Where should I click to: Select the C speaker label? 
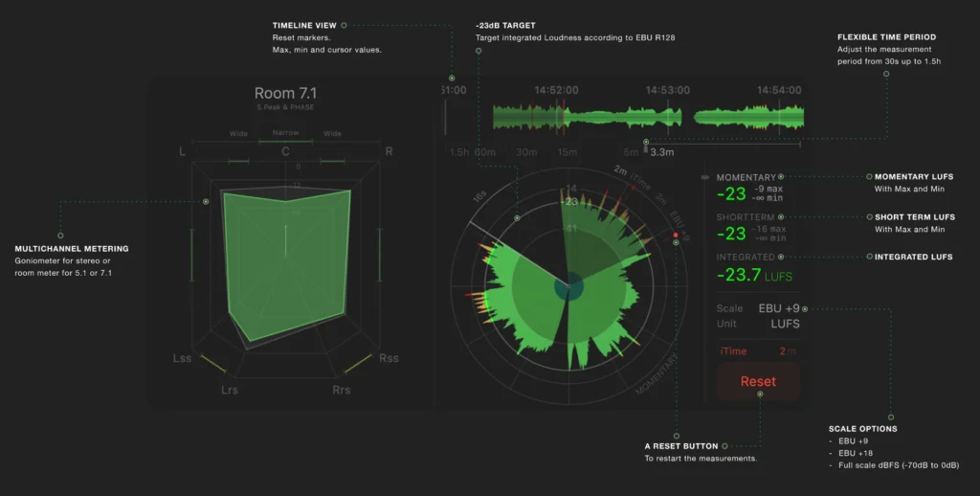pyautogui.click(x=285, y=151)
